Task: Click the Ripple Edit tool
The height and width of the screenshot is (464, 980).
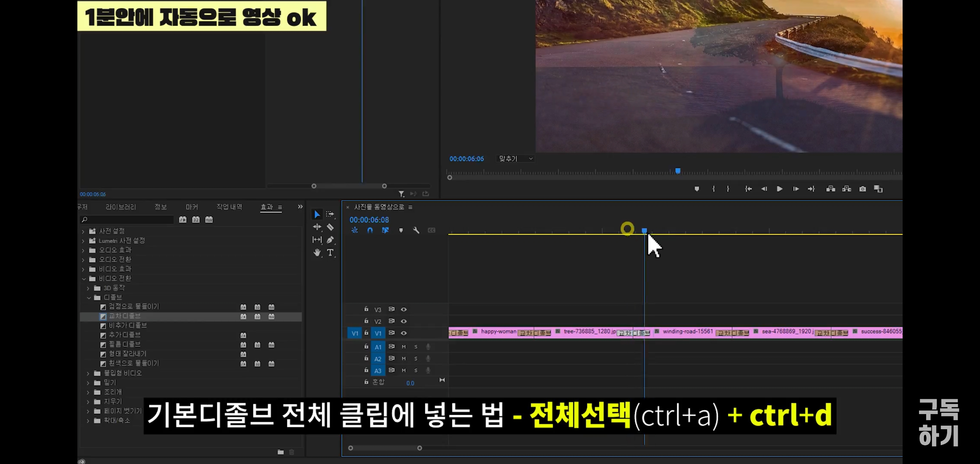Action: pyautogui.click(x=317, y=227)
